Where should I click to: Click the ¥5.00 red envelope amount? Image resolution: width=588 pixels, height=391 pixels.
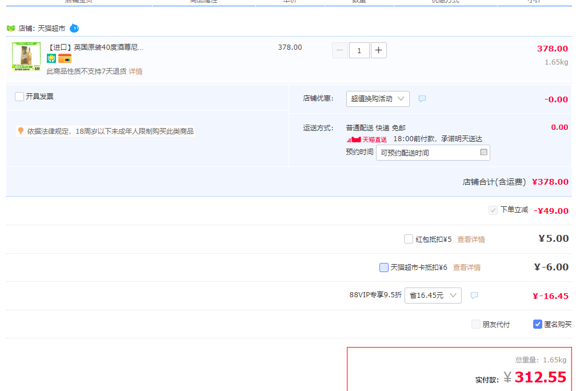point(554,238)
